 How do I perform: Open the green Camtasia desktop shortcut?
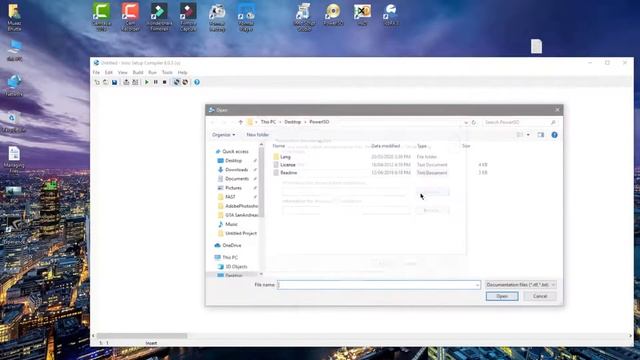click(x=101, y=17)
